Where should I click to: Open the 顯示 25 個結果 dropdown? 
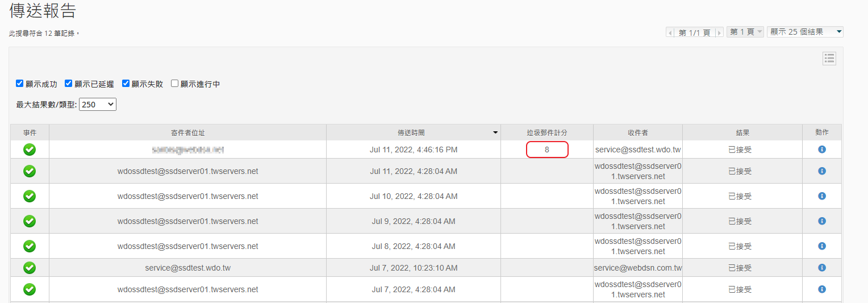[804, 32]
